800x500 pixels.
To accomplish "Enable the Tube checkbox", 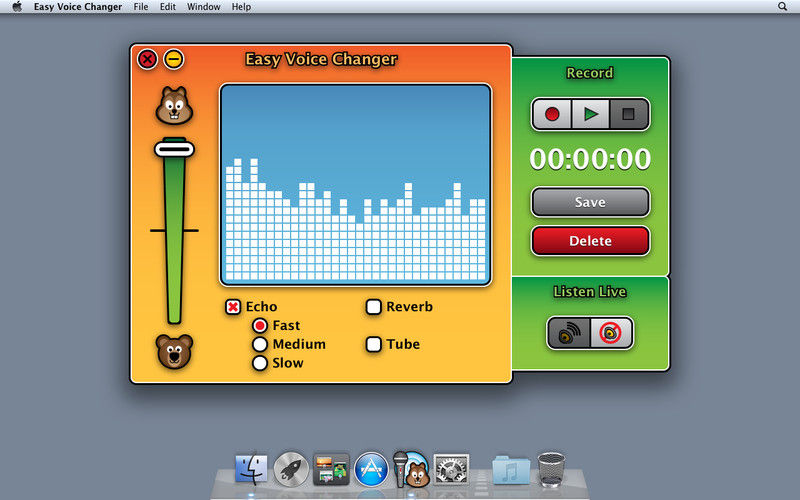I will pyautogui.click(x=373, y=344).
